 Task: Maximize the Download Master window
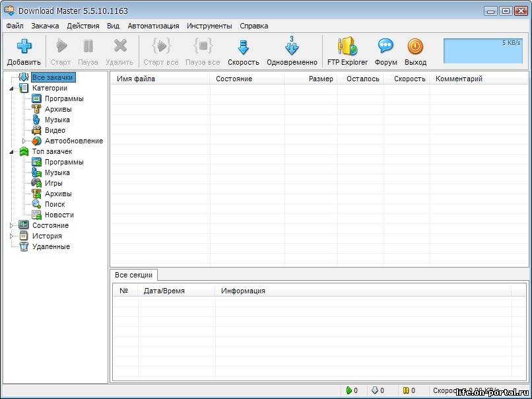pos(506,11)
